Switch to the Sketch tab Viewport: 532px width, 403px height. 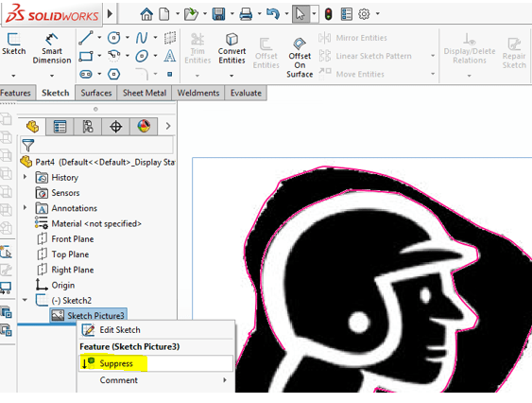click(x=56, y=93)
